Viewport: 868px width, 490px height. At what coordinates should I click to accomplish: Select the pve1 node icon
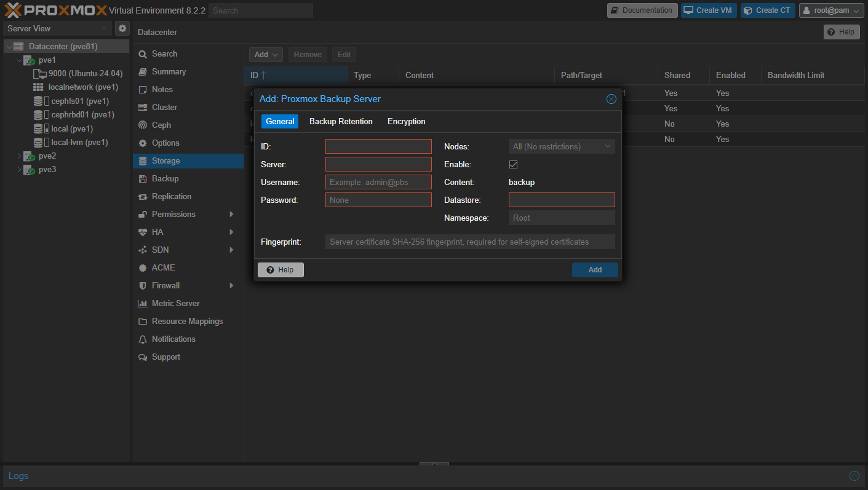click(x=29, y=60)
